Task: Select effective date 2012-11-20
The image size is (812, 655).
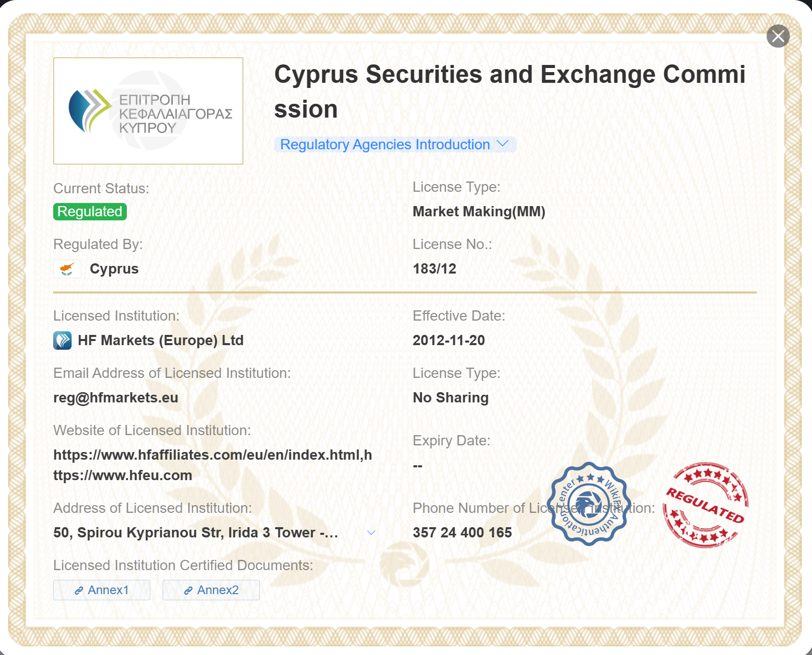Action: pos(449,341)
